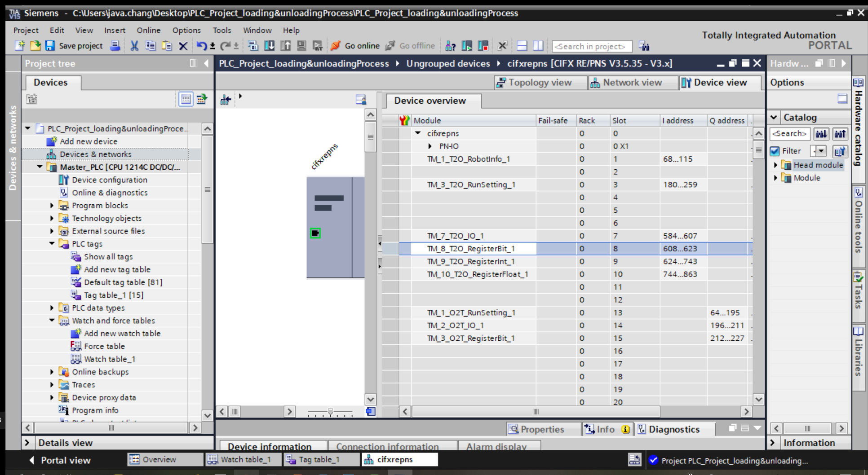The width and height of the screenshot is (868, 475).
Task: Click the Go online button
Action: click(x=355, y=46)
